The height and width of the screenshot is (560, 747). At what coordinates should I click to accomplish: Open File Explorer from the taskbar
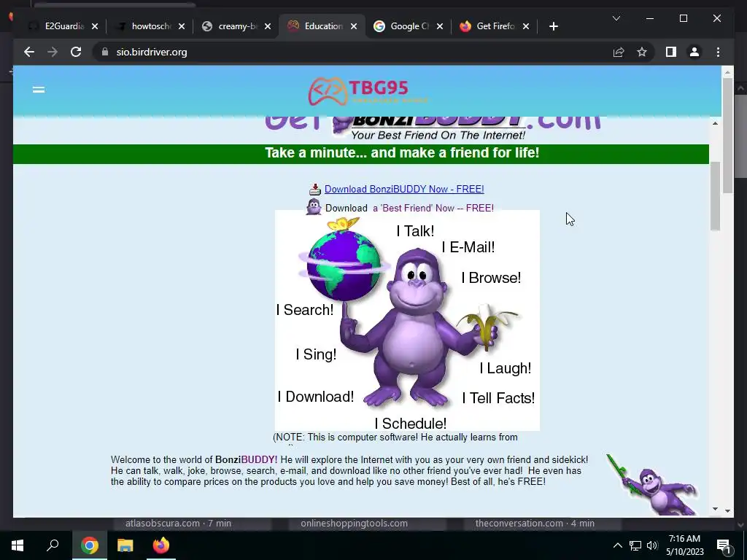125,545
